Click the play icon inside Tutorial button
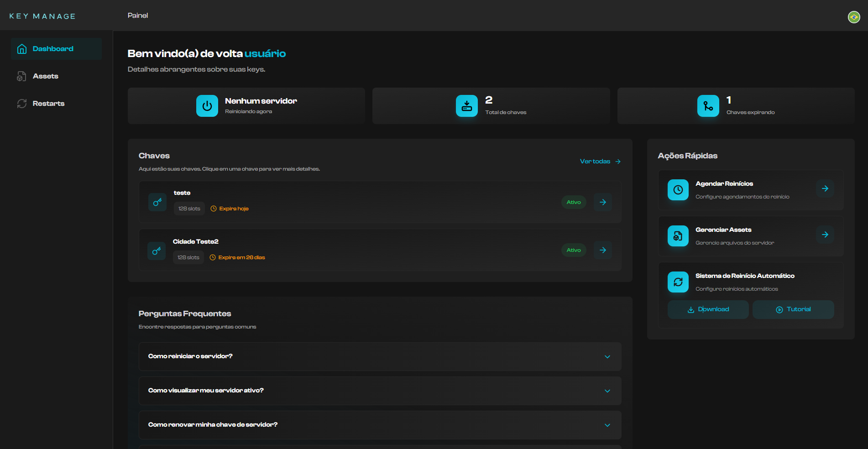The image size is (868, 449). (779, 310)
